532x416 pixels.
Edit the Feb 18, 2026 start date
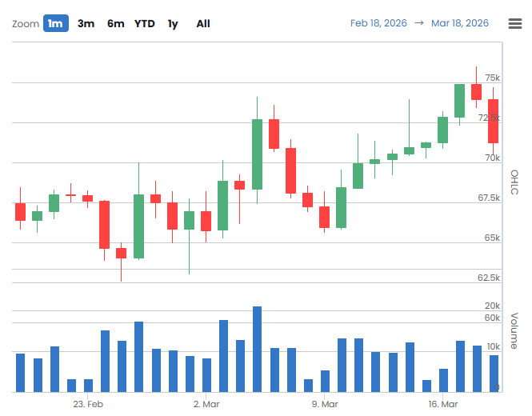378,23
